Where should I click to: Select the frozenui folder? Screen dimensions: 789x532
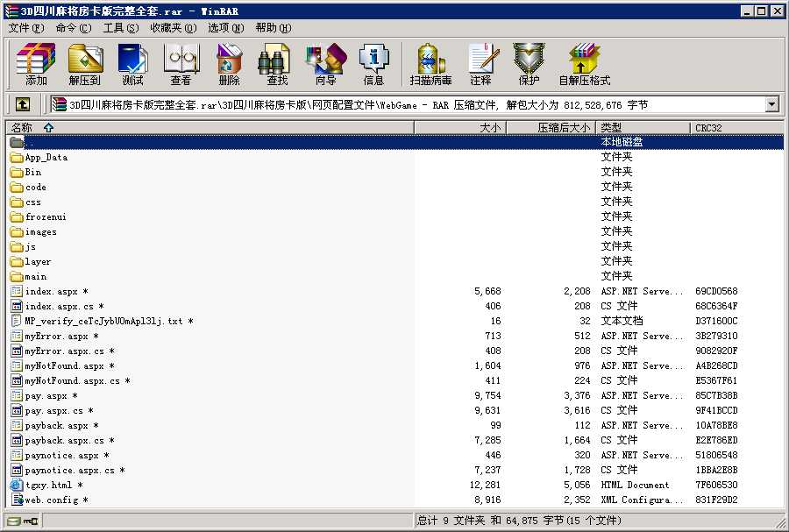[x=39, y=216]
